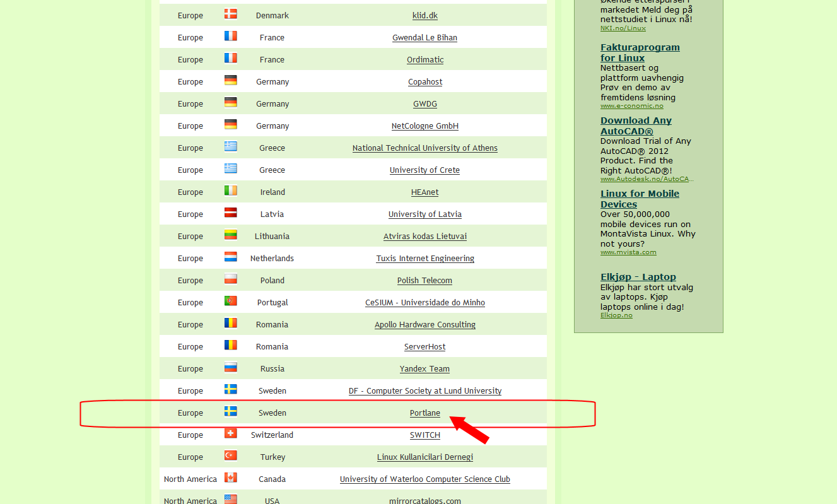Click the Switzerland country cell

pyautogui.click(x=272, y=435)
